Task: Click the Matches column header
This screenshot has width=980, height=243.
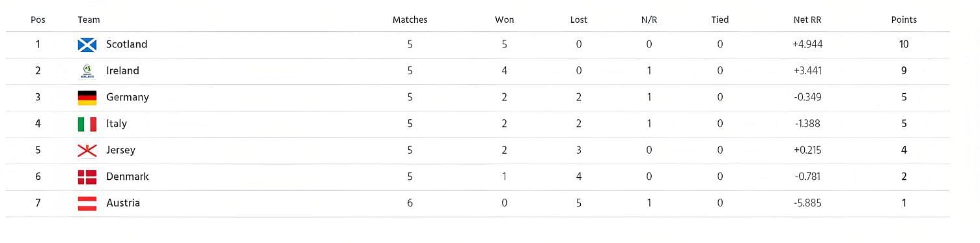Action: tap(410, 20)
